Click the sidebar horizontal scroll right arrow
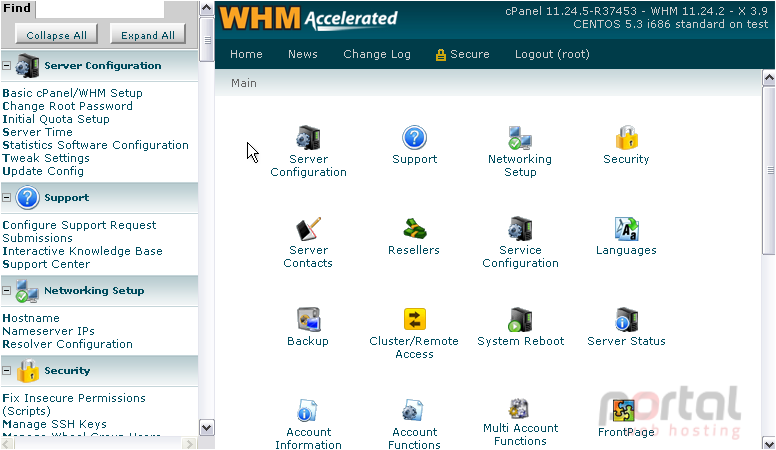Viewport: 776px width, 450px height. [190, 444]
